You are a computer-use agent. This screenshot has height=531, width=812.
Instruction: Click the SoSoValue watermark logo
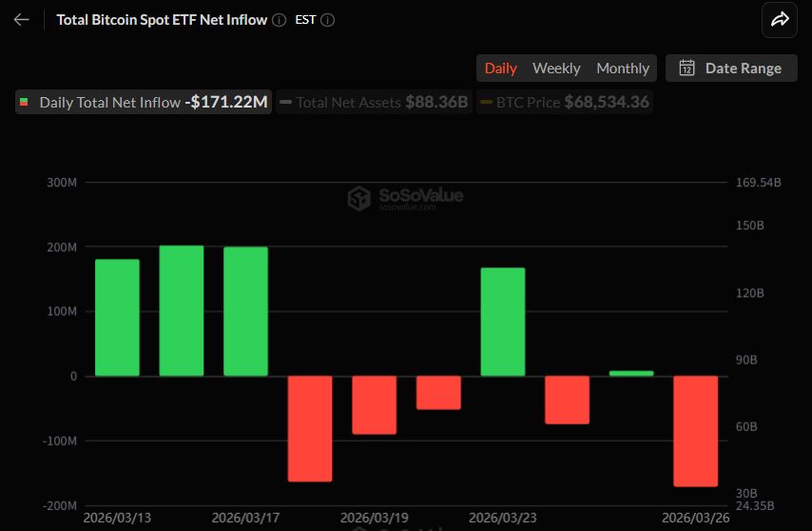[359, 198]
